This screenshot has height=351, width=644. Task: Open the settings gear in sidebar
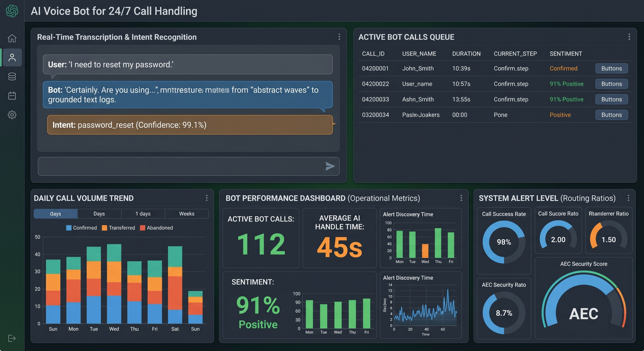[12, 115]
